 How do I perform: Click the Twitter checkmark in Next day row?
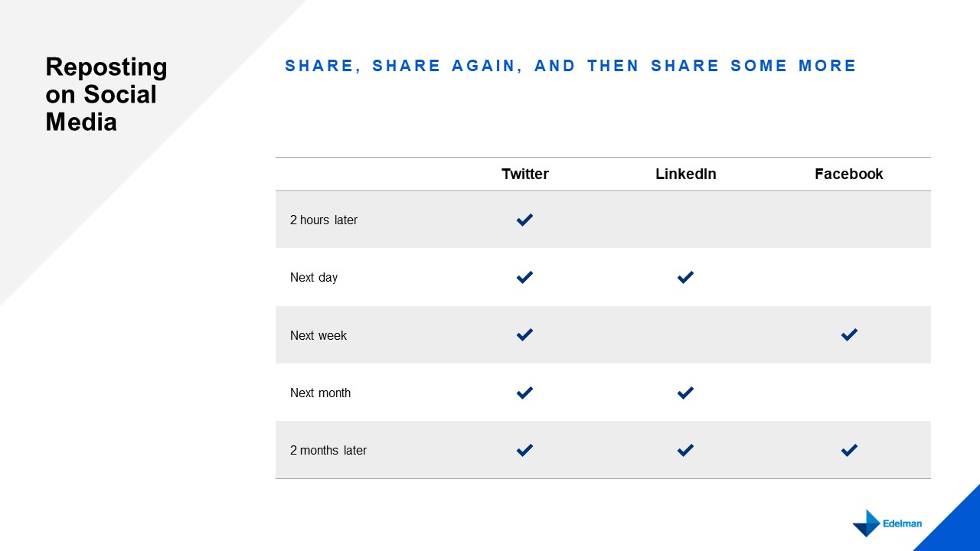524,278
